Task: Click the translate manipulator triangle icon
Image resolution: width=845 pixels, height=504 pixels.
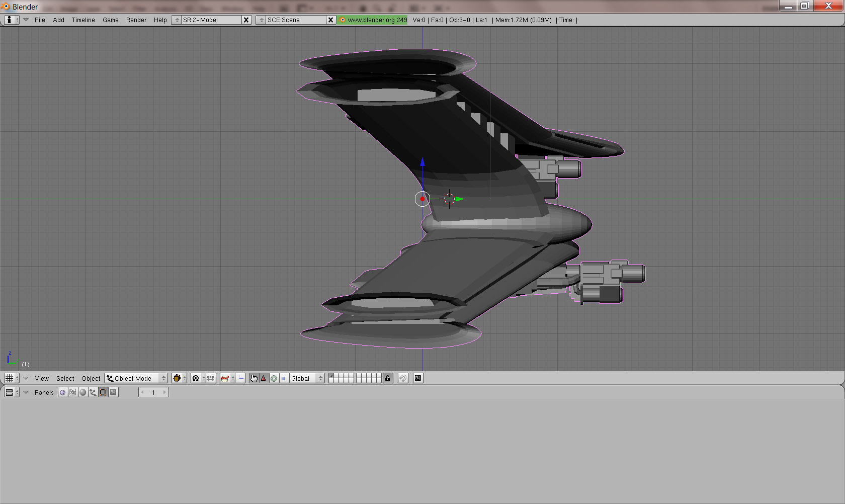Action: 263,378
